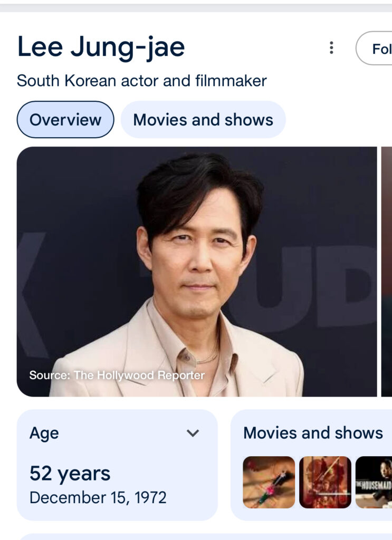Open the Movies and shows tab
This screenshot has width=392, height=540.
point(203,120)
